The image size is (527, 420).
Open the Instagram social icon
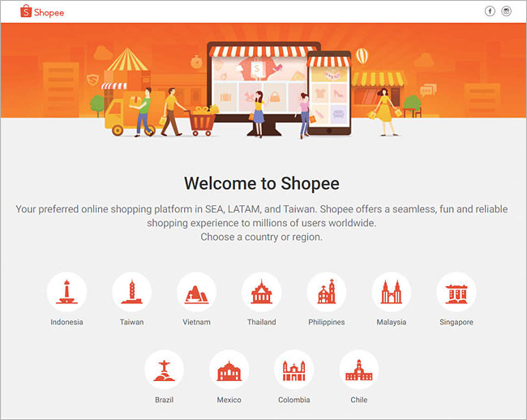point(506,11)
